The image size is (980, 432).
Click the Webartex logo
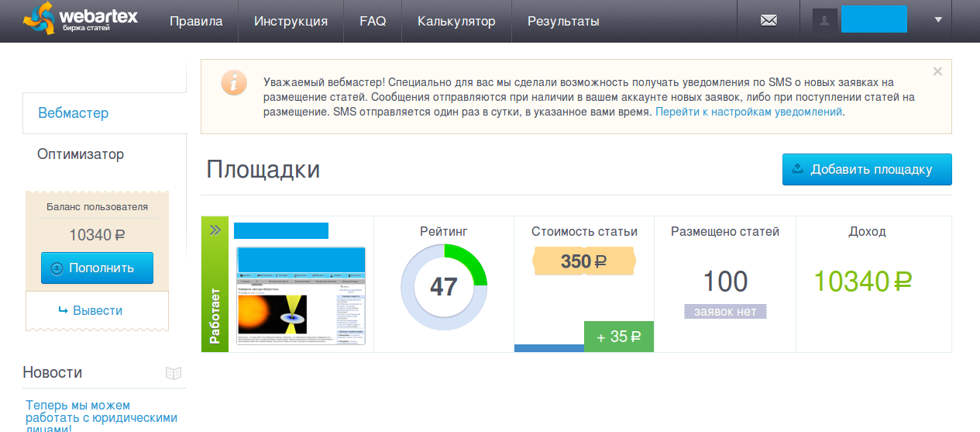[x=80, y=19]
